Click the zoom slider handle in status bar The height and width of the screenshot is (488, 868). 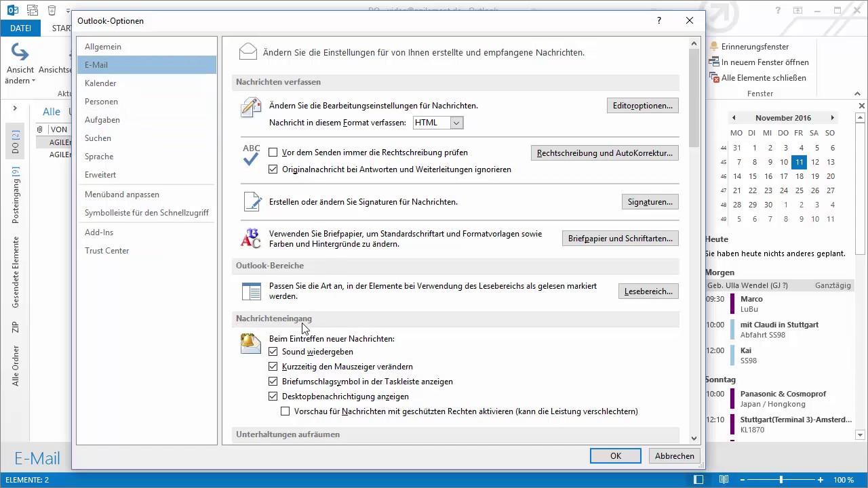(x=781, y=480)
